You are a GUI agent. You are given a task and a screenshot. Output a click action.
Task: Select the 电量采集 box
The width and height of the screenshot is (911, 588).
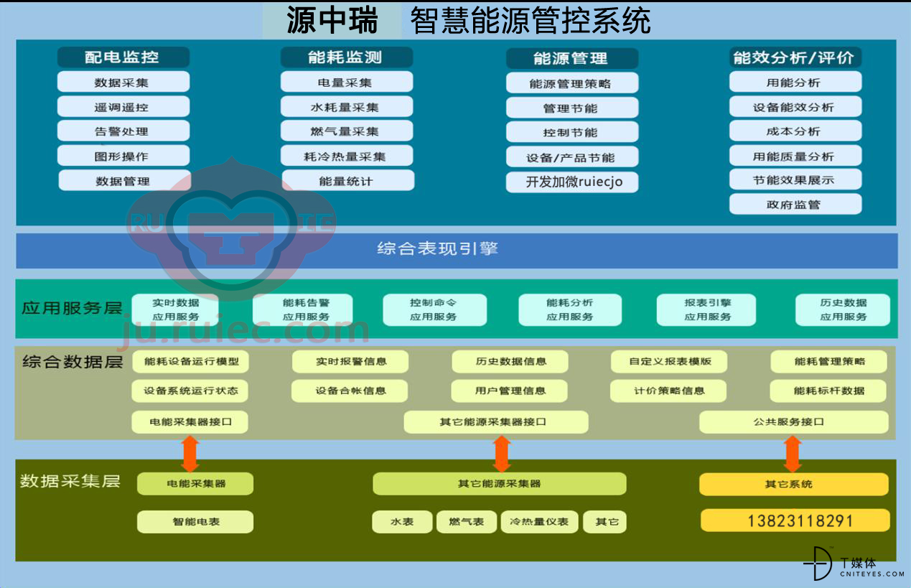tap(346, 82)
